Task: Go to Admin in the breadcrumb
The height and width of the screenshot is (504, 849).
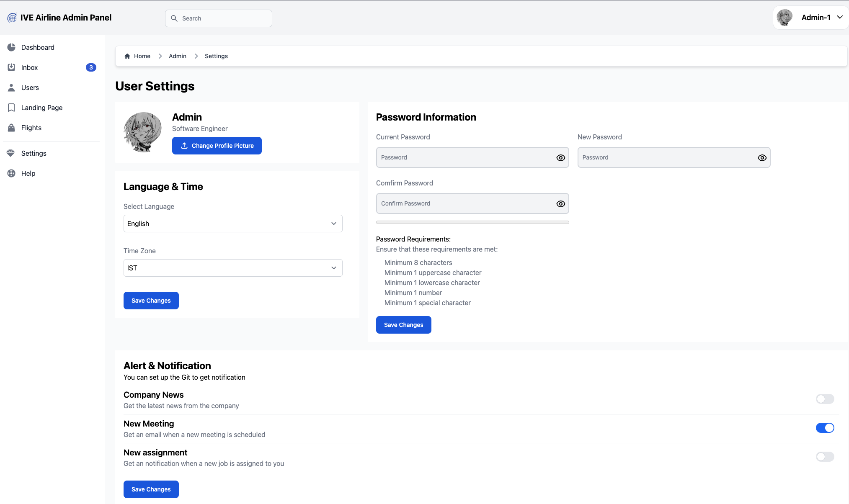Action: 178,56
